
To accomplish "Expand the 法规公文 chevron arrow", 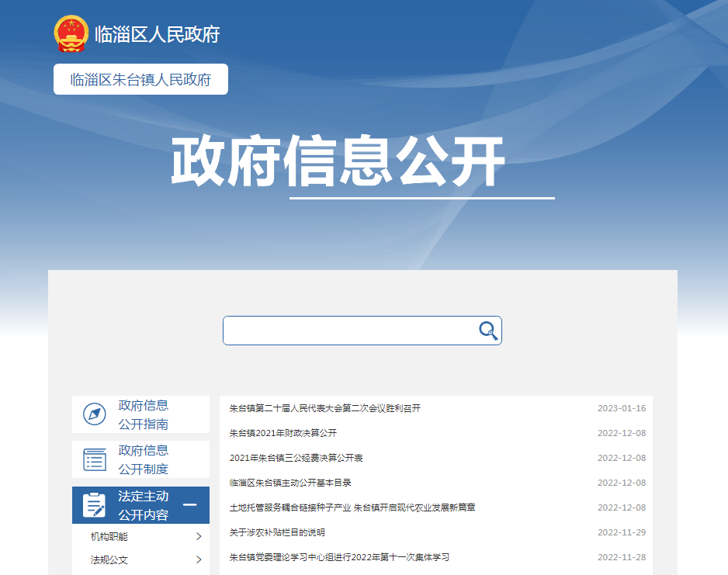I will tap(199, 560).
